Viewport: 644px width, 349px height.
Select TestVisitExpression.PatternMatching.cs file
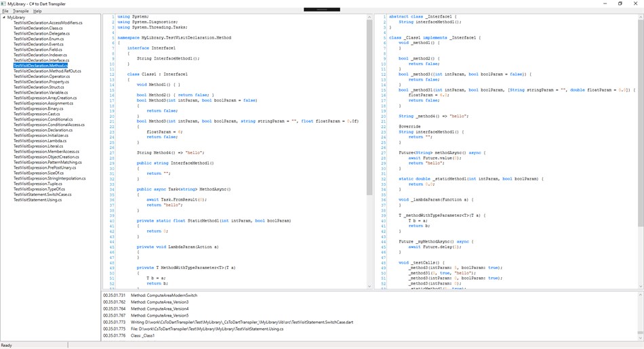coord(47,162)
